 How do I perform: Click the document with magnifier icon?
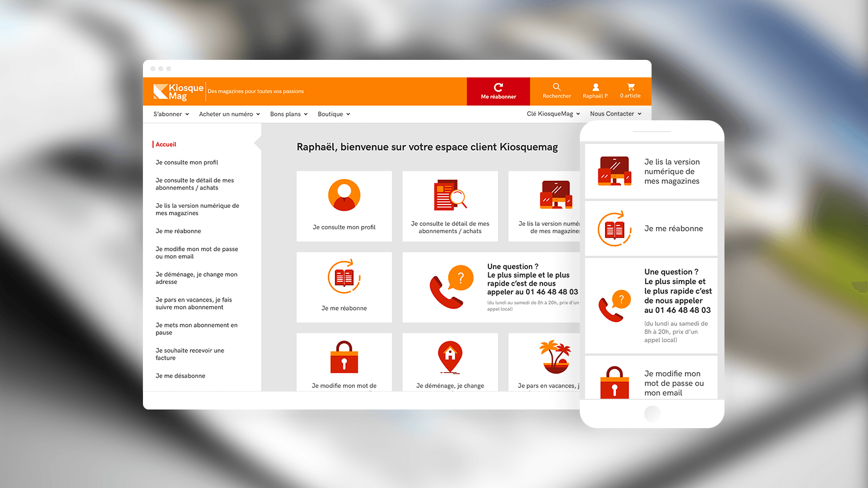450,195
